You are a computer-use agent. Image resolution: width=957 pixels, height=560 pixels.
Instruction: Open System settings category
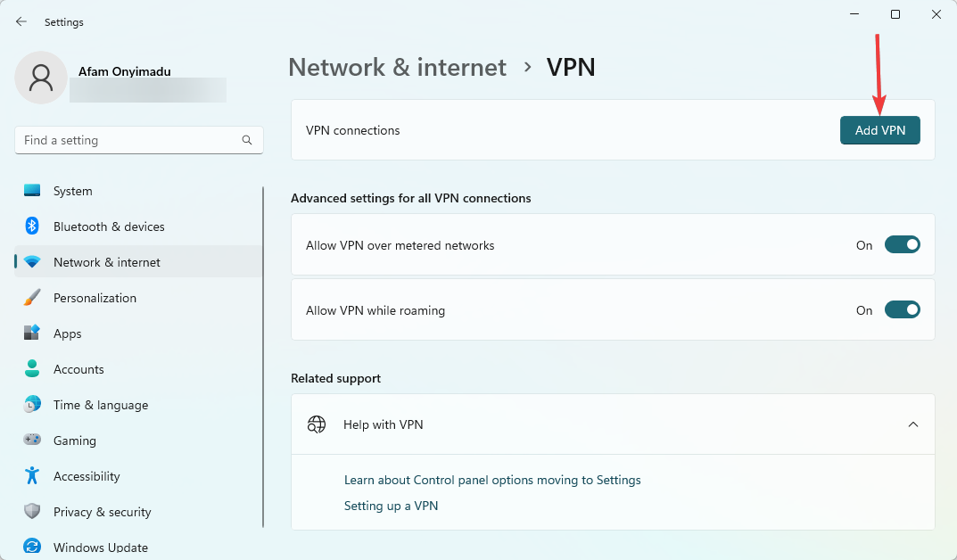coord(138,191)
